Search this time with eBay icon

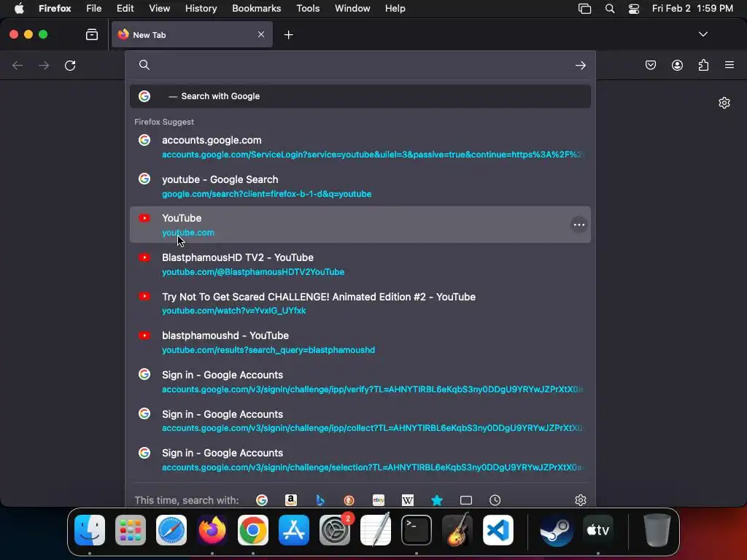click(379, 500)
